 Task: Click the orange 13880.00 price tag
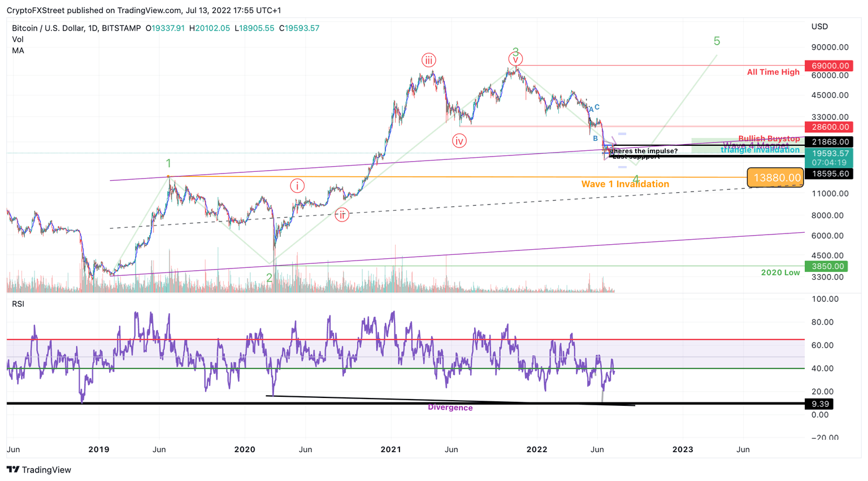[775, 177]
